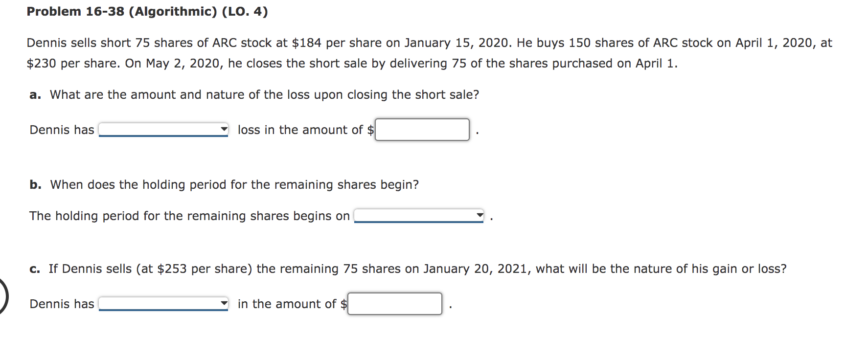
Task: Click the empty amount field following 'in the amount of $'
Action: [x=394, y=303]
